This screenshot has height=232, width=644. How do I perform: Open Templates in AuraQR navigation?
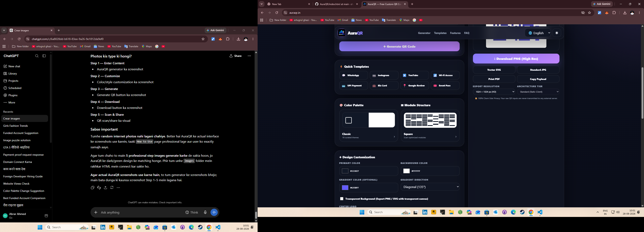tap(440, 33)
